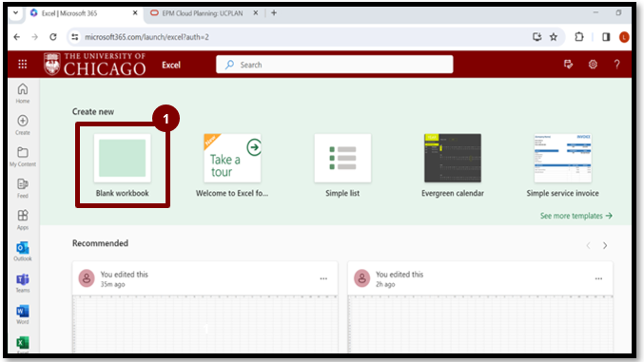Screen dimensions: 644x362
Task: Bookmark this page with the star
Action: pyautogui.click(x=554, y=37)
